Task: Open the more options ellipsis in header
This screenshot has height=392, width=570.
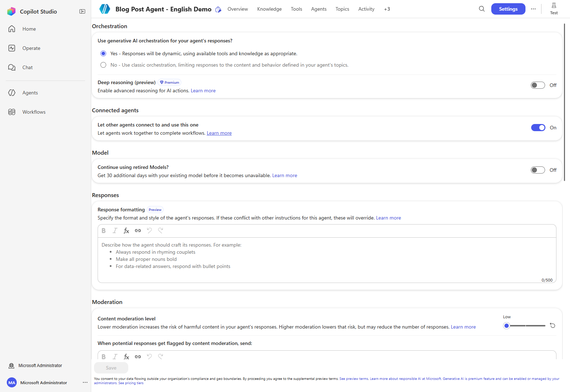Action: (x=533, y=9)
